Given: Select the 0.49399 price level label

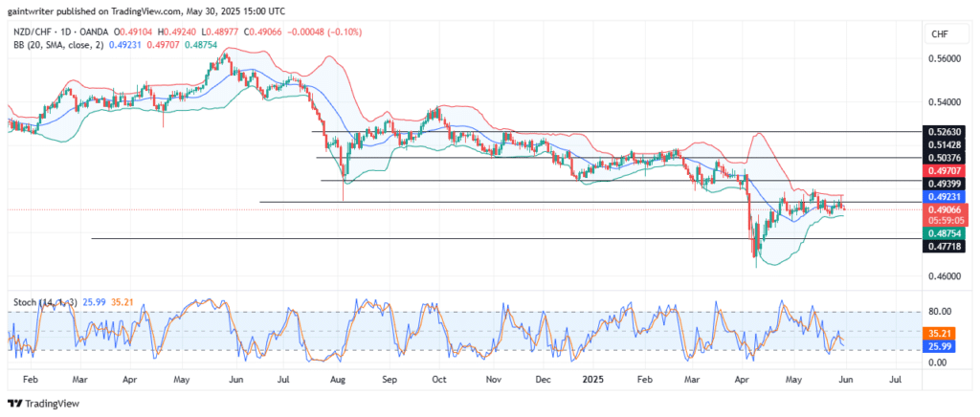Looking at the screenshot, I should pos(944,183).
